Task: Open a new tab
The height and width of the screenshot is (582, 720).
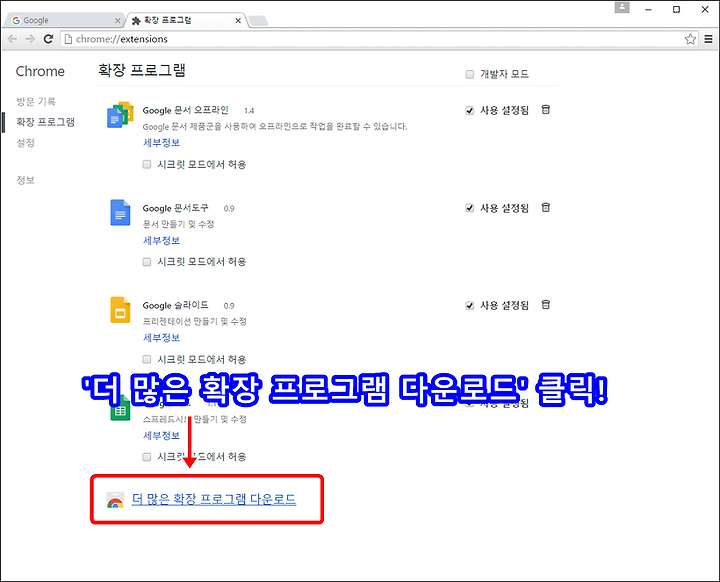Action: [258, 21]
